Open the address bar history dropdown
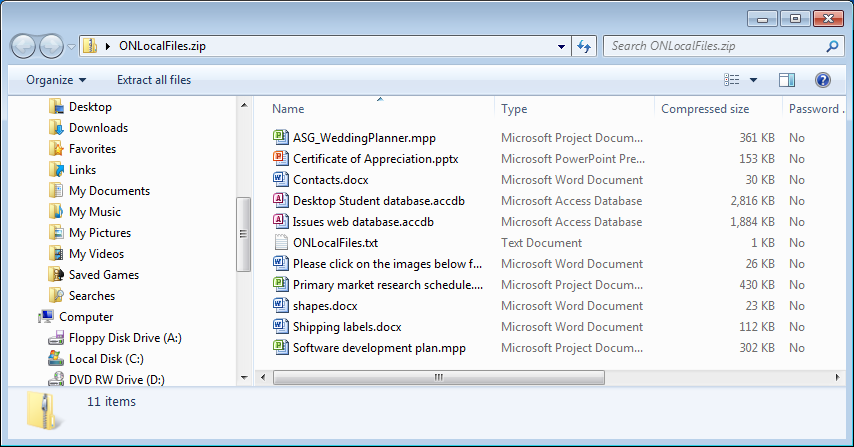Screen dimensions: 854x447 [x=561, y=46]
